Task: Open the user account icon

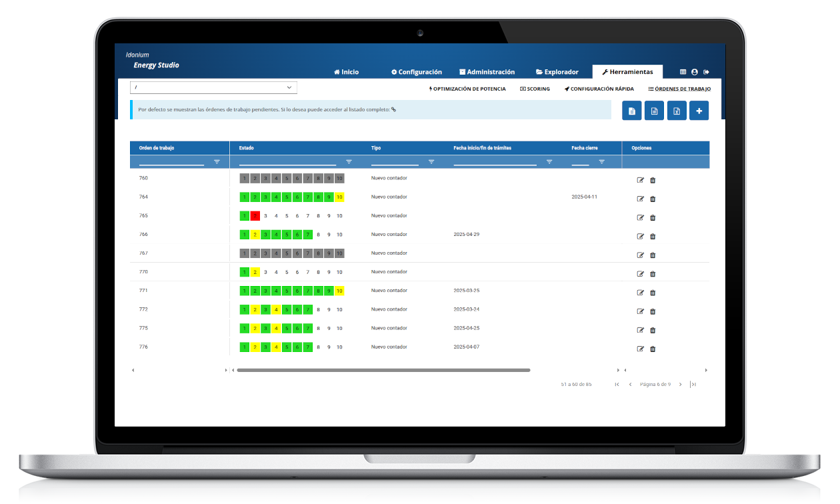Action: pyautogui.click(x=694, y=72)
